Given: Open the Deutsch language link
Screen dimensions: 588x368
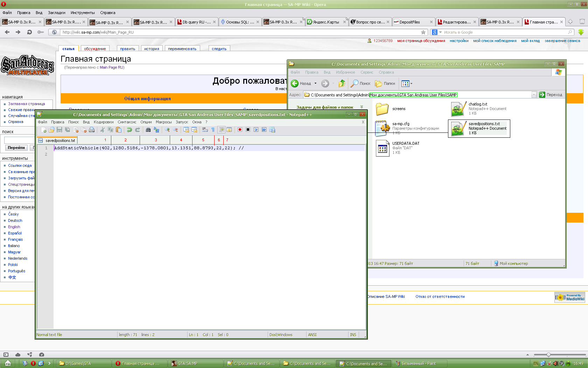Looking at the screenshot, I should coord(15,221).
